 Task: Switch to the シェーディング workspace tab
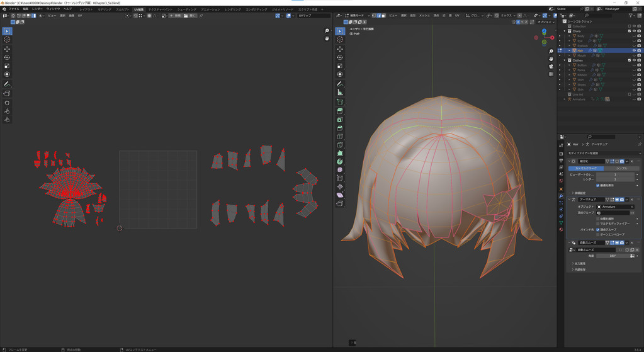point(186,9)
